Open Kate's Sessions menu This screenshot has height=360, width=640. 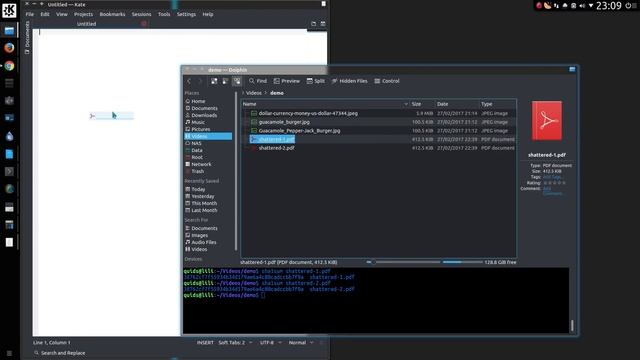141,14
